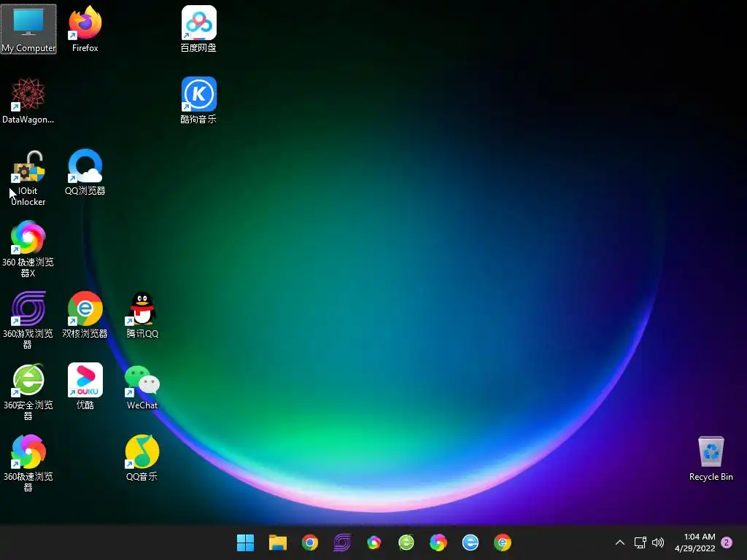
Task: Select the DataWagon desktop shortcut
Action: click(x=28, y=101)
